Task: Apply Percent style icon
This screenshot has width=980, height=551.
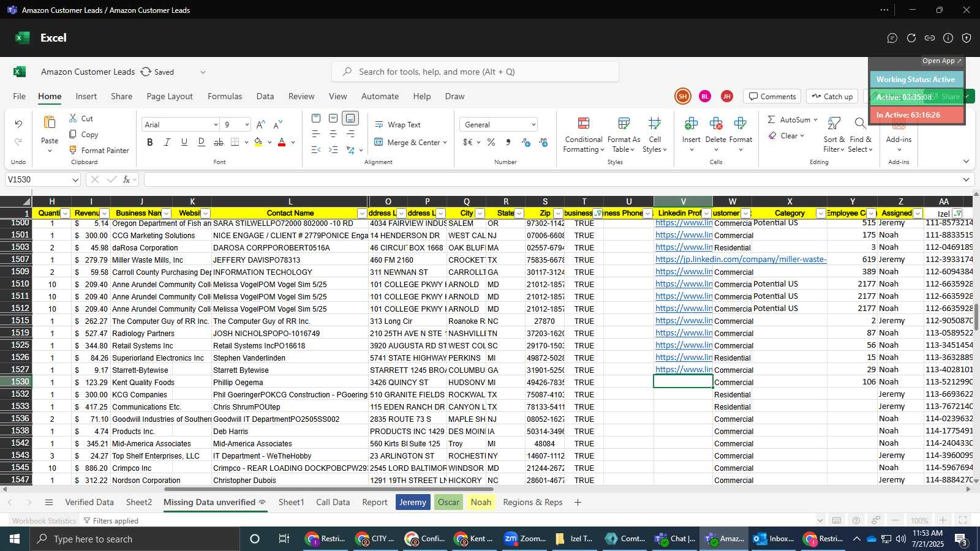Action: pyautogui.click(x=491, y=142)
